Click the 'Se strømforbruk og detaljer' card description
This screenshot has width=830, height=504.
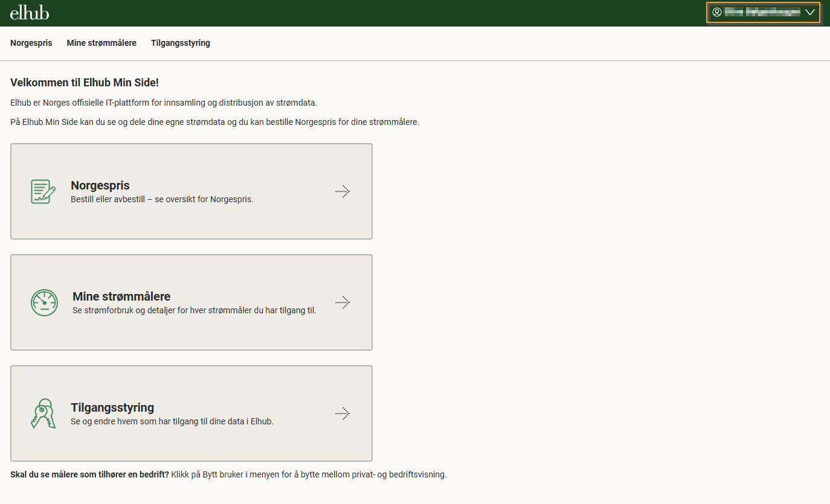194,310
